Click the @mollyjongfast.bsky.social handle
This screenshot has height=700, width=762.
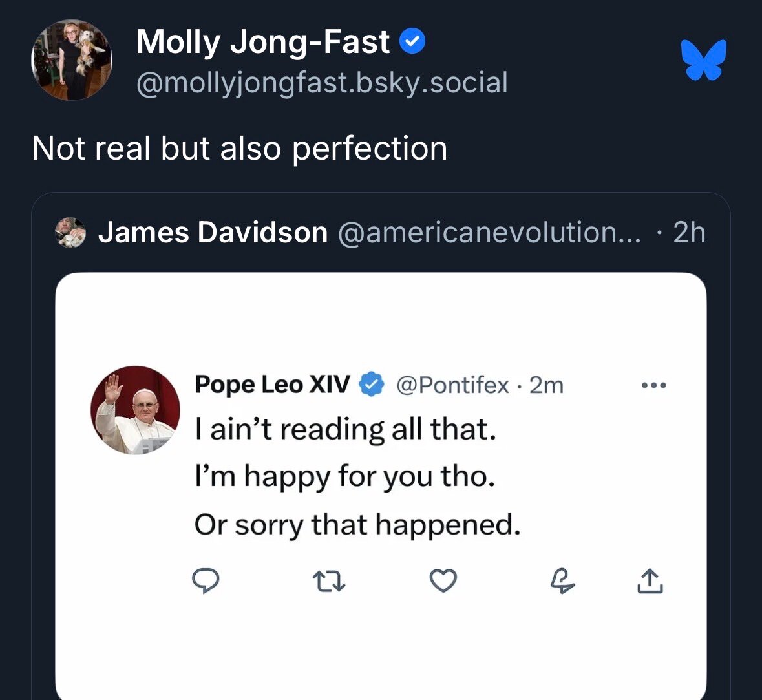click(322, 83)
